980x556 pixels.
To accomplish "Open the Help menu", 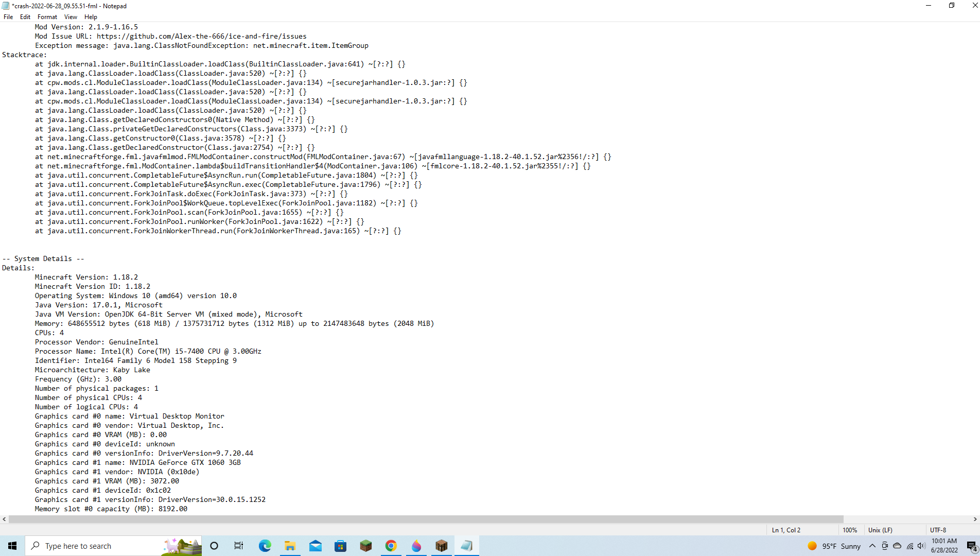I will click(91, 16).
